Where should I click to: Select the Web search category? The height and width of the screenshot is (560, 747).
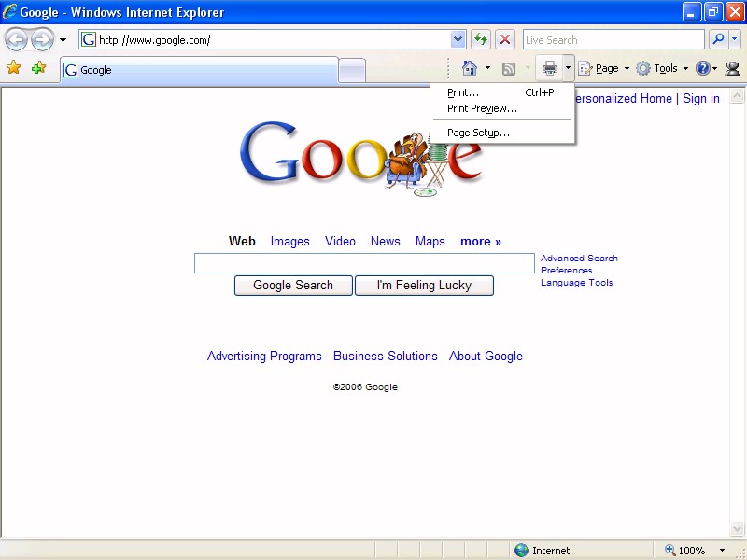point(242,242)
